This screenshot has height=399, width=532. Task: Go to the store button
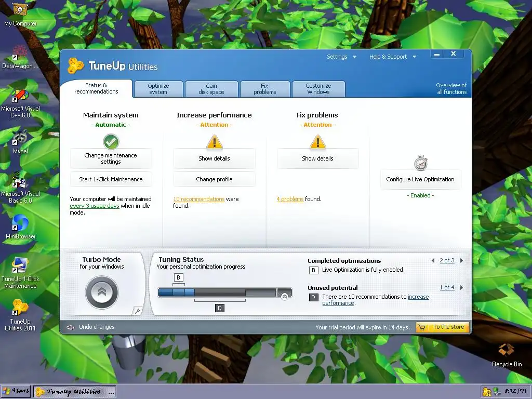click(x=443, y=327)
